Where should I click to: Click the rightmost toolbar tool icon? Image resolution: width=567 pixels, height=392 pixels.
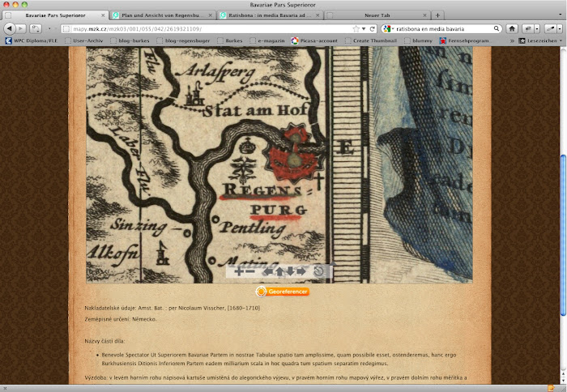(550, 28)
